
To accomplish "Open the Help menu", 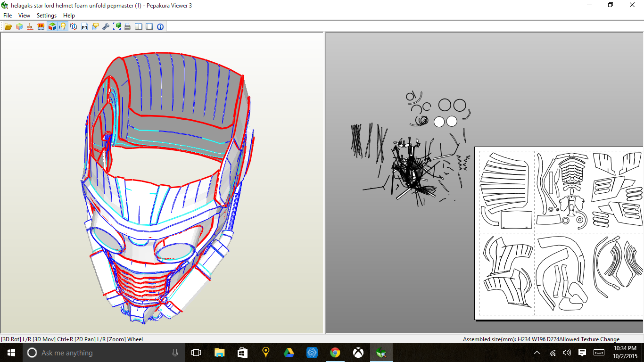I will tap(69, 16).
